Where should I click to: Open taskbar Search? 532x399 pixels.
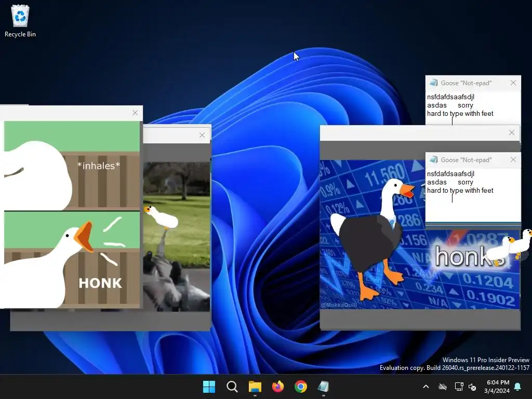click(x=232, y=387)
